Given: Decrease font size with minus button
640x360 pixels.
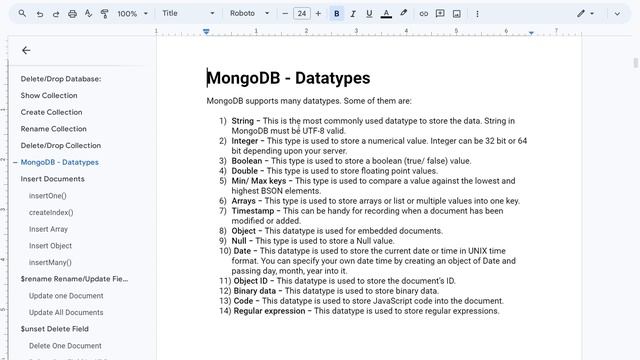Looking at the screenshot, I should [285, 13].
